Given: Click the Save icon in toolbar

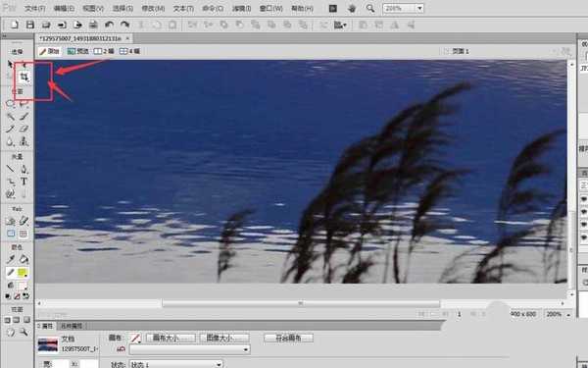Looking at the screenshot, I should click(x=30, y=25).
